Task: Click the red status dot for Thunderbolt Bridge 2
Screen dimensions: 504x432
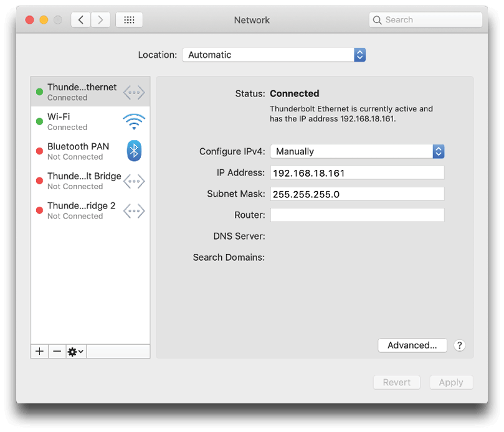Action: [39, 210]
